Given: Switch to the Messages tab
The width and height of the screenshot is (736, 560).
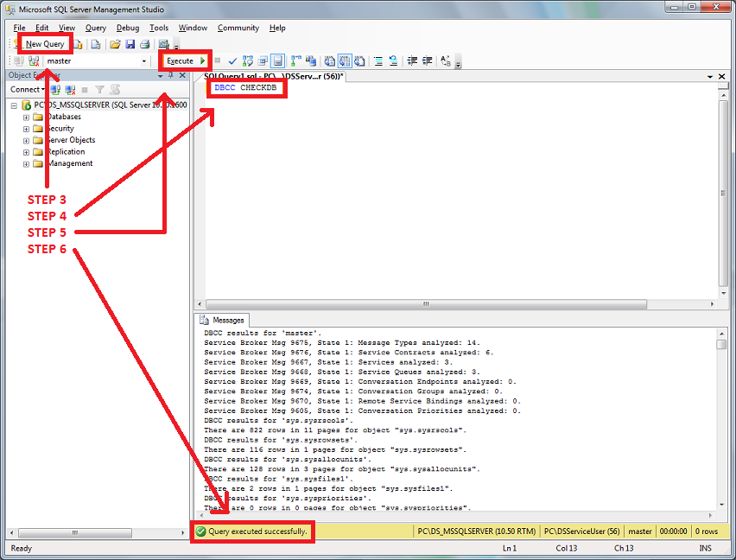Looking at the screenshot, I should (223, 320).
